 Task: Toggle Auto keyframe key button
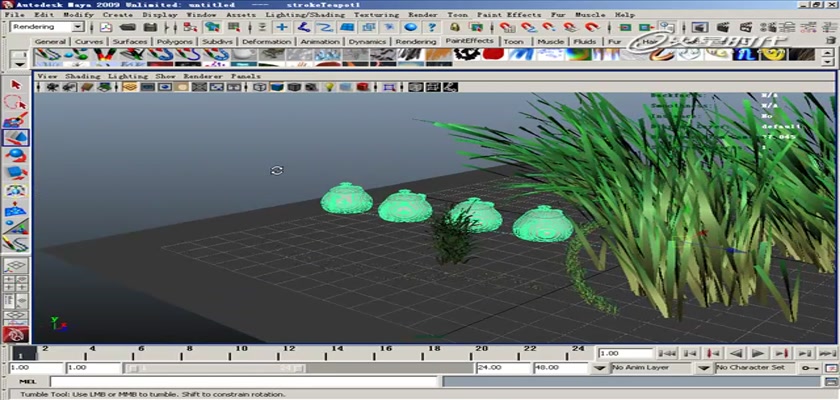(809, 368)
